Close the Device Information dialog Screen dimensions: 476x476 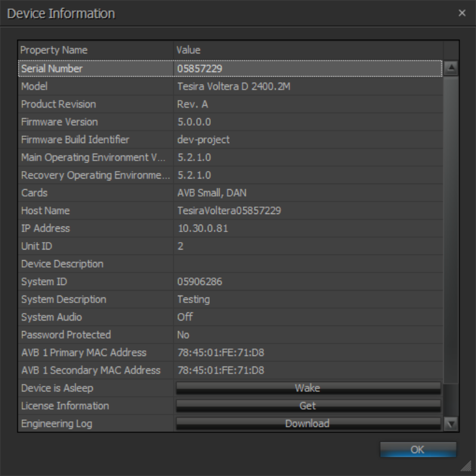[x=462, y=13]
